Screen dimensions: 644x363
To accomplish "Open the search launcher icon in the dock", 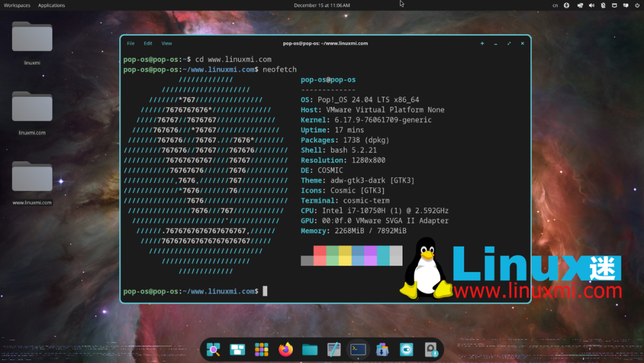I will (213, 349).
